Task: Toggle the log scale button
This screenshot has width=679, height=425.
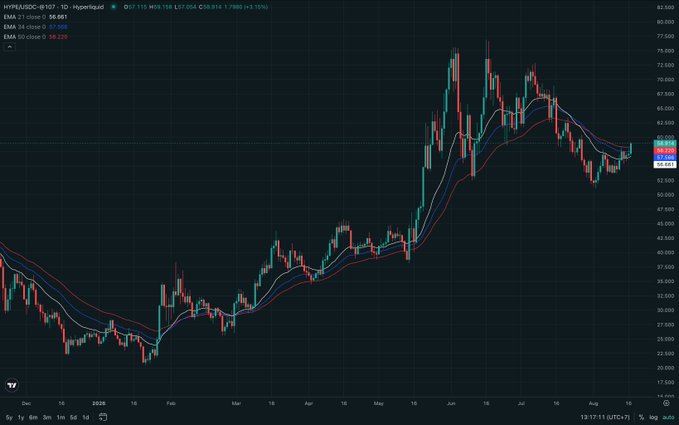Action: tap(653, 417)
